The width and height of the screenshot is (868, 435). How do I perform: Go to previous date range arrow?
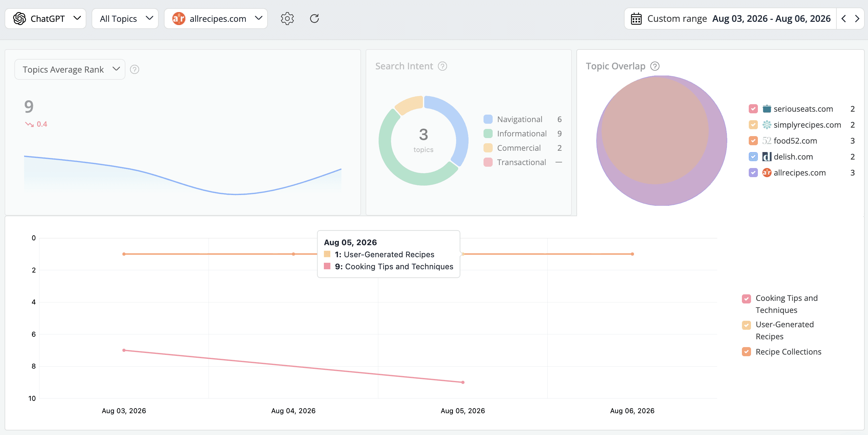point(844,19)
